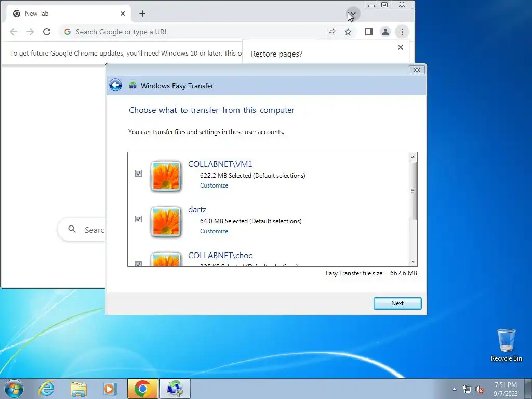
Task: Click the network tray icon
Action: [467, 390]
